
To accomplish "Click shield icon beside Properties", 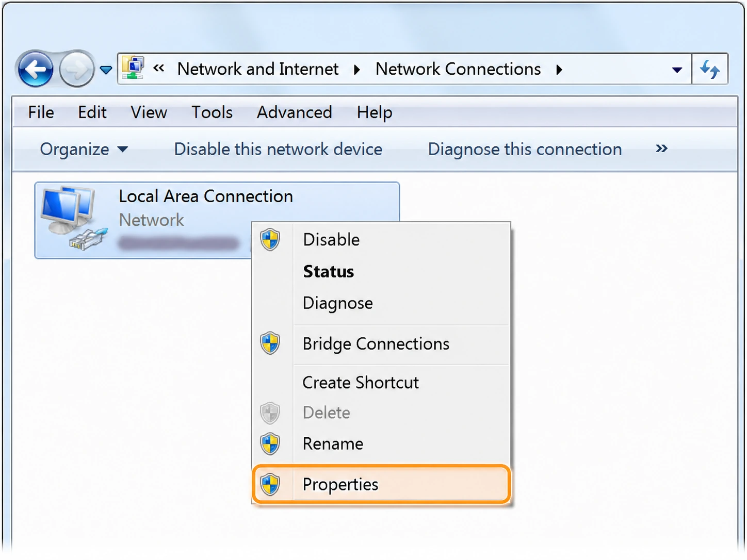I will pos(270,484).
